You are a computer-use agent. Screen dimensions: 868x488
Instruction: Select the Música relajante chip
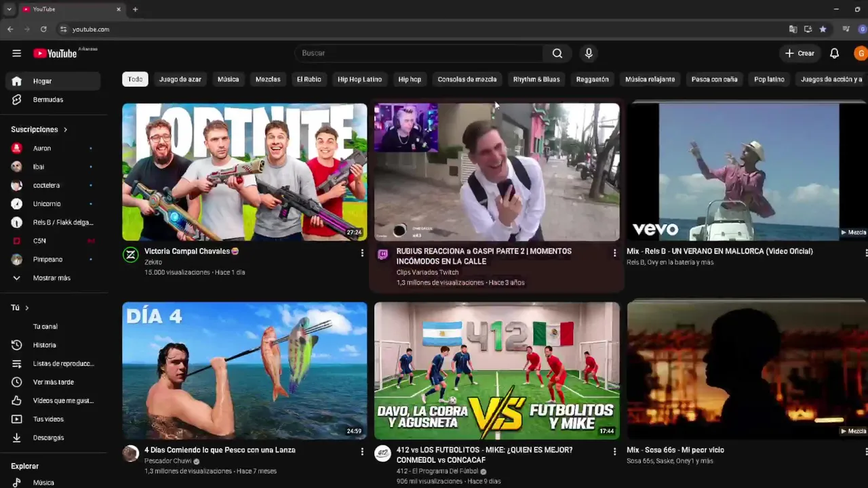(650, 79)
